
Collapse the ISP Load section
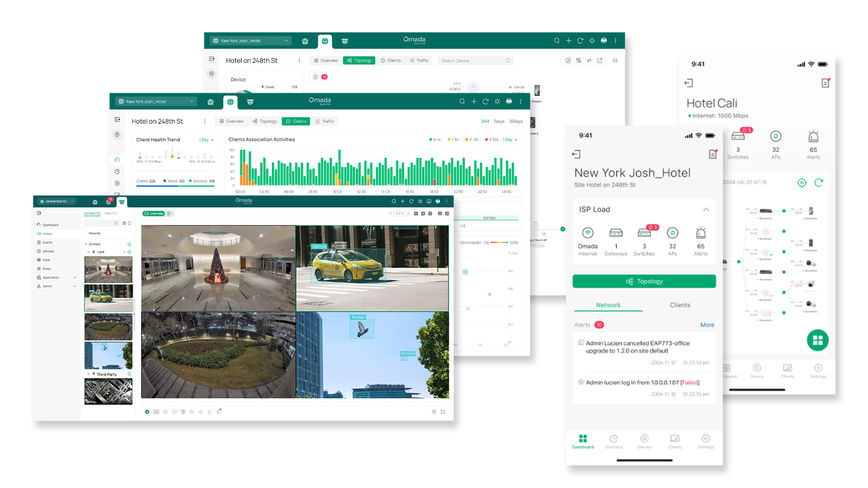[706, 210]
